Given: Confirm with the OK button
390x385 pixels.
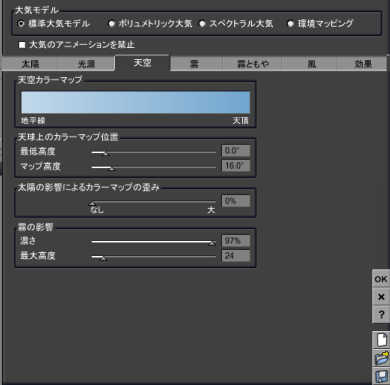Looking at the screenshot, I should (x=381, y=279).
